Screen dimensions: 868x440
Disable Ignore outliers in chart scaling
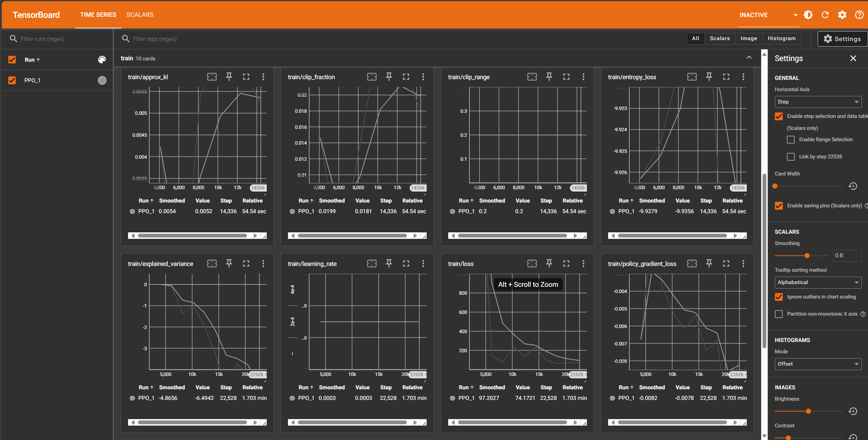point(779,297)
